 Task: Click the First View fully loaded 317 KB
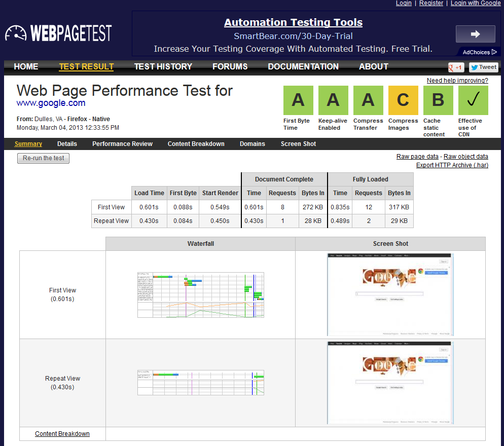(x=399, y=207)
